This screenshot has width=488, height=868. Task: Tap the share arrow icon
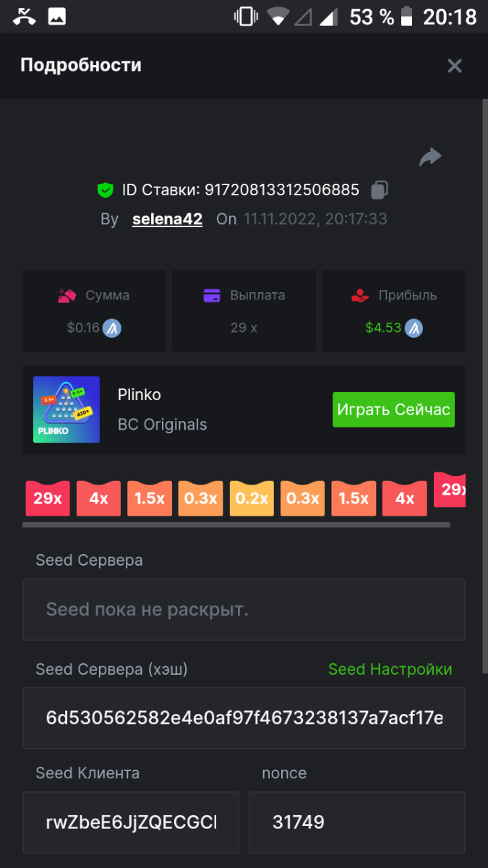(430, 157)
